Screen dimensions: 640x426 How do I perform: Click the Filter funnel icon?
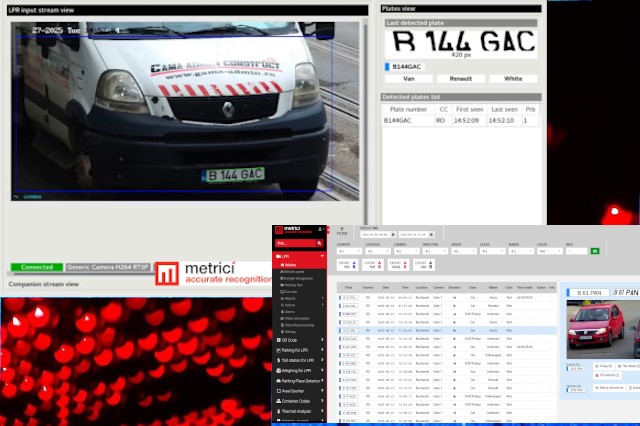tap(342, 229)
